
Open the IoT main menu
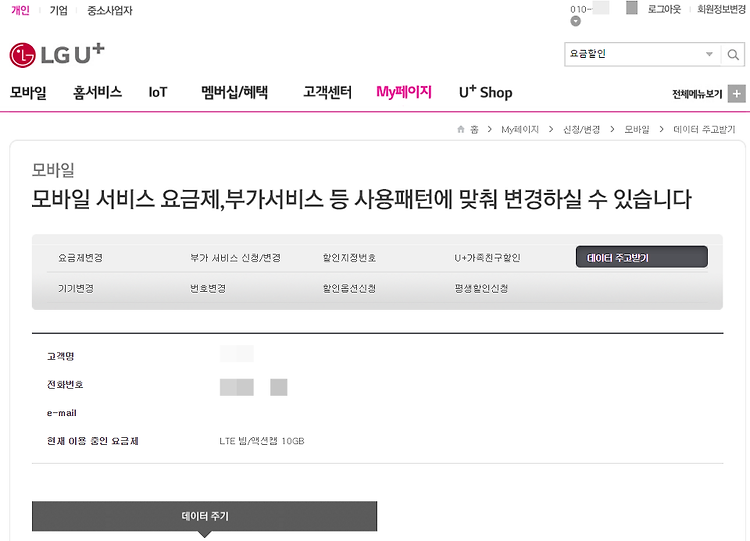158,92
